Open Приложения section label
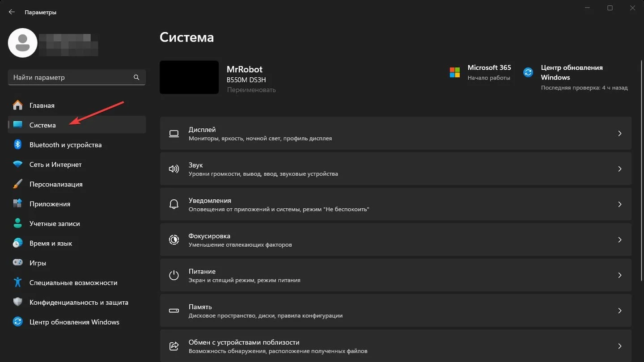The width and height of the screenshot is (644, 362). coord(50,204)
